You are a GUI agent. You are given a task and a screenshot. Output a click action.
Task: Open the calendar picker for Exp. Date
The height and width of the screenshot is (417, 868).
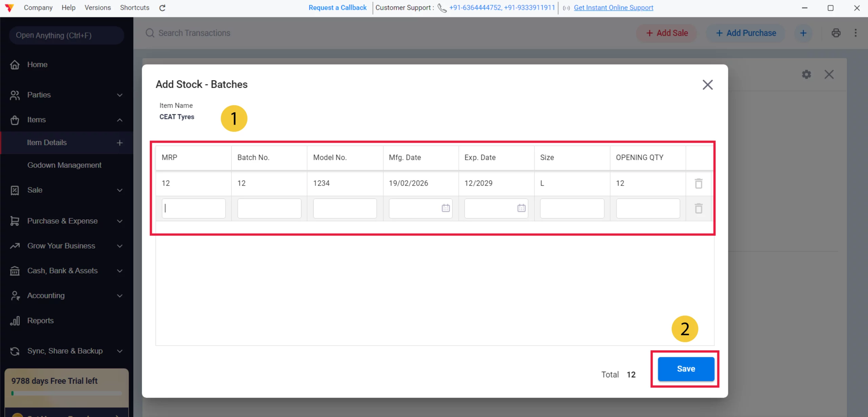coord(521,208)
